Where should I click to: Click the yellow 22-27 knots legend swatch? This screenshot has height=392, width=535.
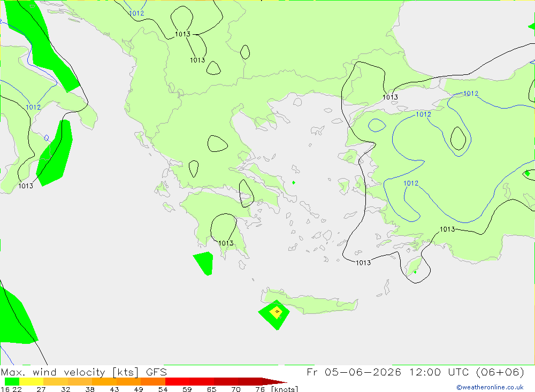tap(32, 381)
